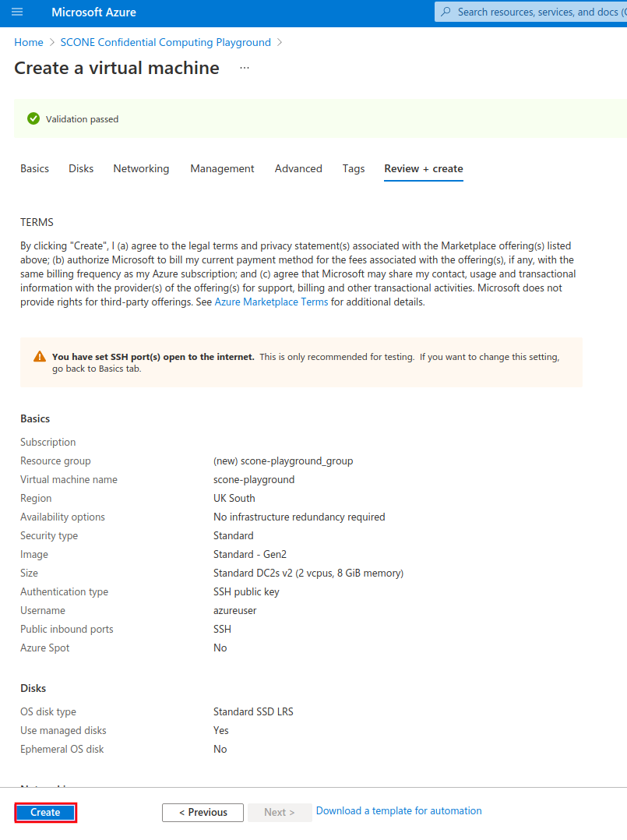Click the Microsoft Azure logo
The image size is (627, 840).
click(93, 12)
